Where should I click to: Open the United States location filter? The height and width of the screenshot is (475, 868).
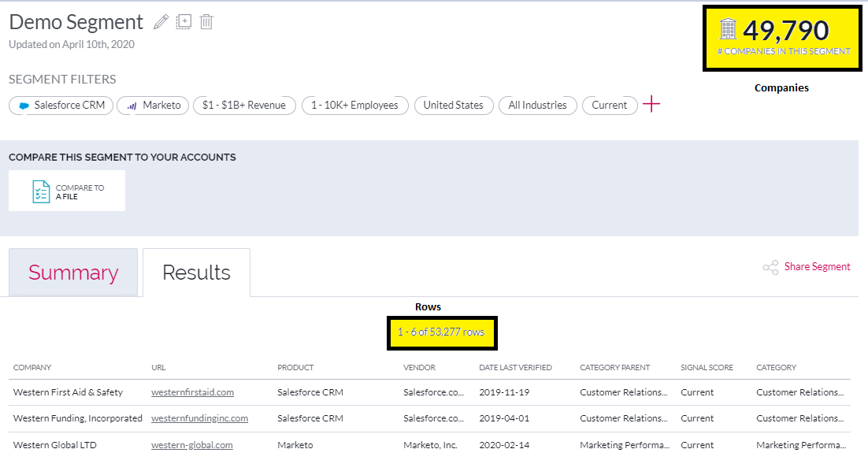click(454, 106)
